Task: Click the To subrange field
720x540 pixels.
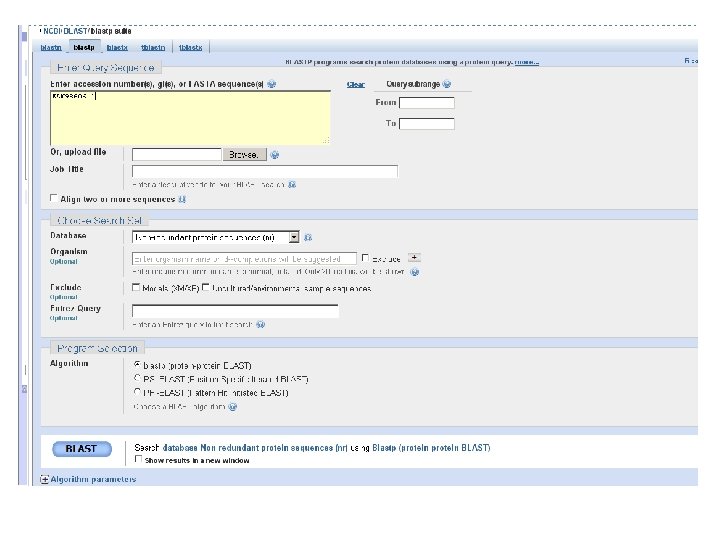Action: click(427, 124)
